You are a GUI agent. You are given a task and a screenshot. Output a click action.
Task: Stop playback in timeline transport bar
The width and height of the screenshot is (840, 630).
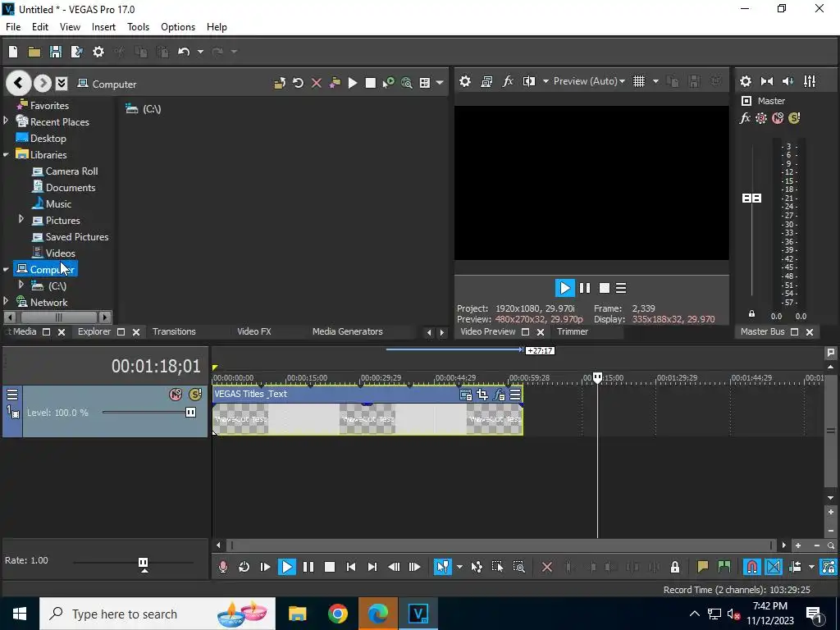pyautogui.click(x=330, y=567)
